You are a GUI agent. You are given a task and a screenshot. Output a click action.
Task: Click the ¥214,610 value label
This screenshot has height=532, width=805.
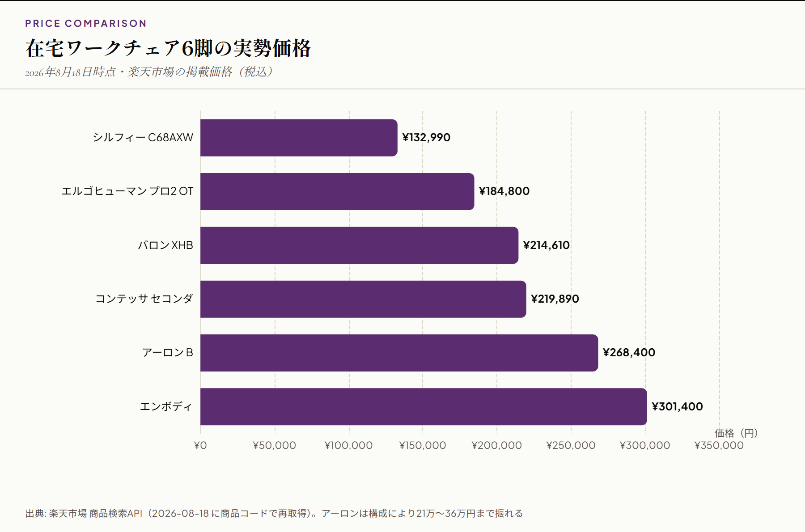547,245
